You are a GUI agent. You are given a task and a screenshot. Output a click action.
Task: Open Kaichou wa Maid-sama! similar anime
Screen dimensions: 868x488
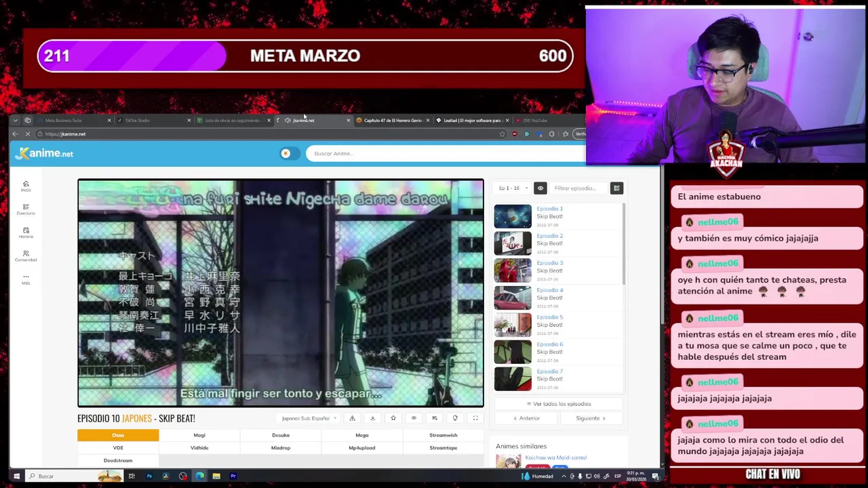555,457
